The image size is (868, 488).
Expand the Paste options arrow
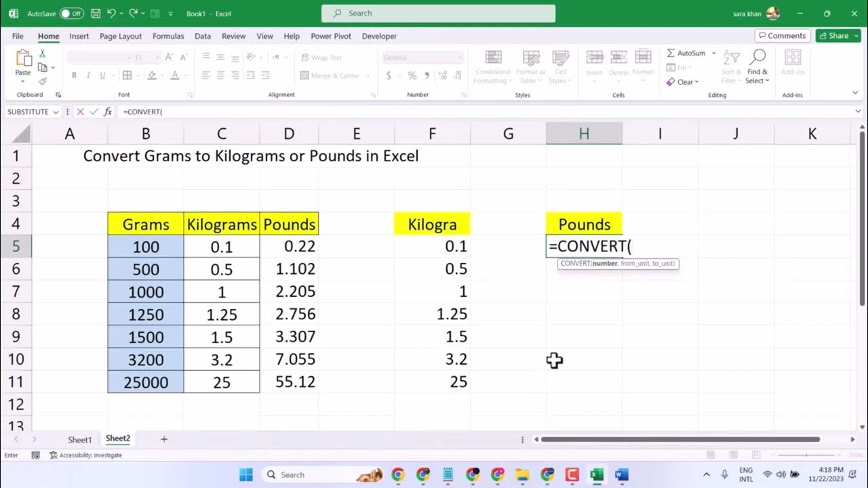tap(23, 81)
